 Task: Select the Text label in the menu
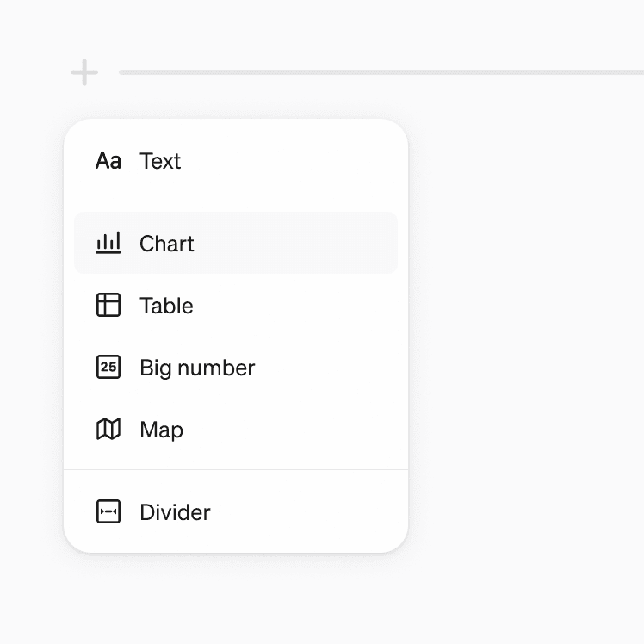(160, 161)
